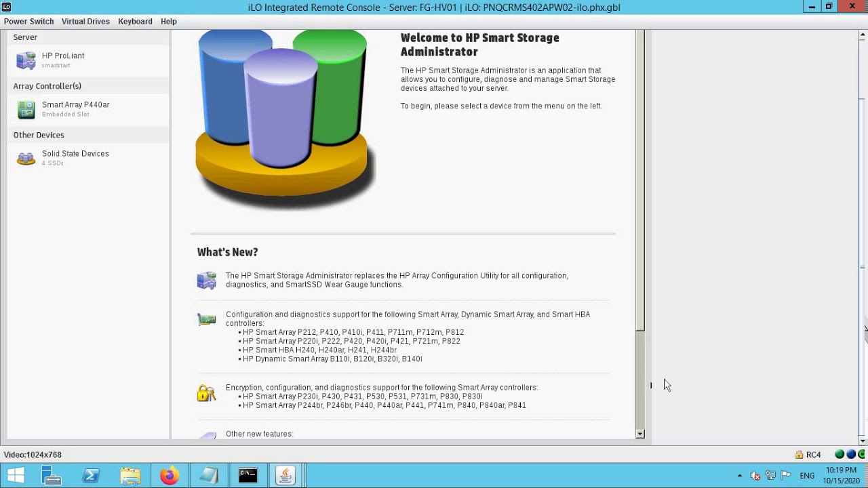Click the Smart Array P440ar controller icon

click(26, 109)
